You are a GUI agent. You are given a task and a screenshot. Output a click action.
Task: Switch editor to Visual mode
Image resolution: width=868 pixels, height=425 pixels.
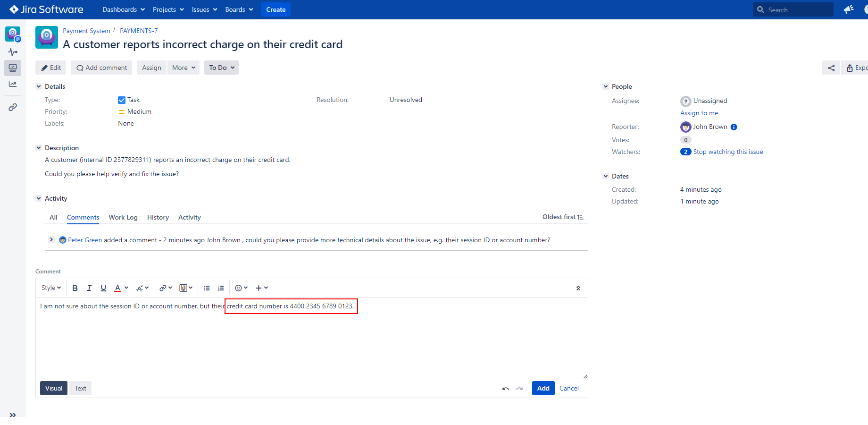pos(54,388)
